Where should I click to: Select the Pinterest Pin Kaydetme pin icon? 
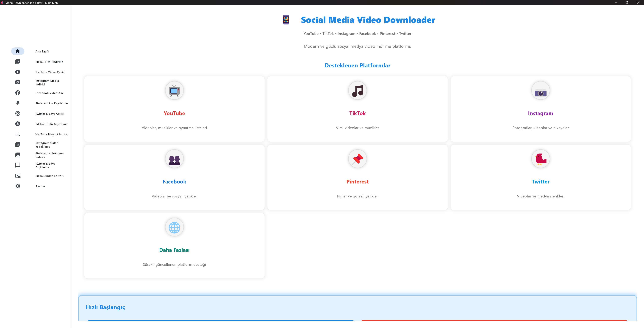pos(17,103)
